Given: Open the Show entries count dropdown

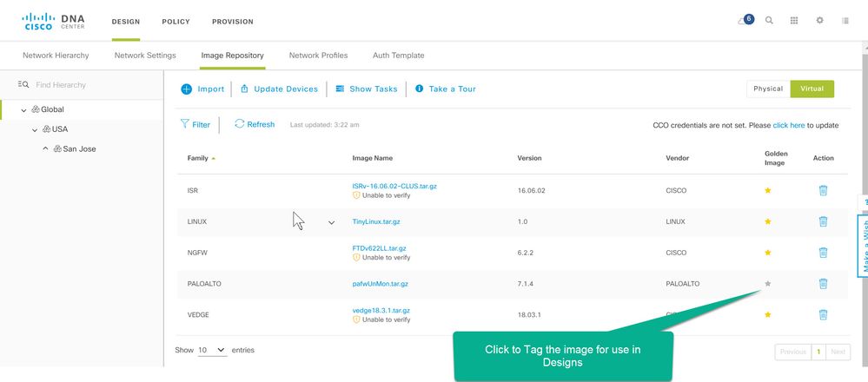Looking at the screenshot, I should [x=213, y=350].
